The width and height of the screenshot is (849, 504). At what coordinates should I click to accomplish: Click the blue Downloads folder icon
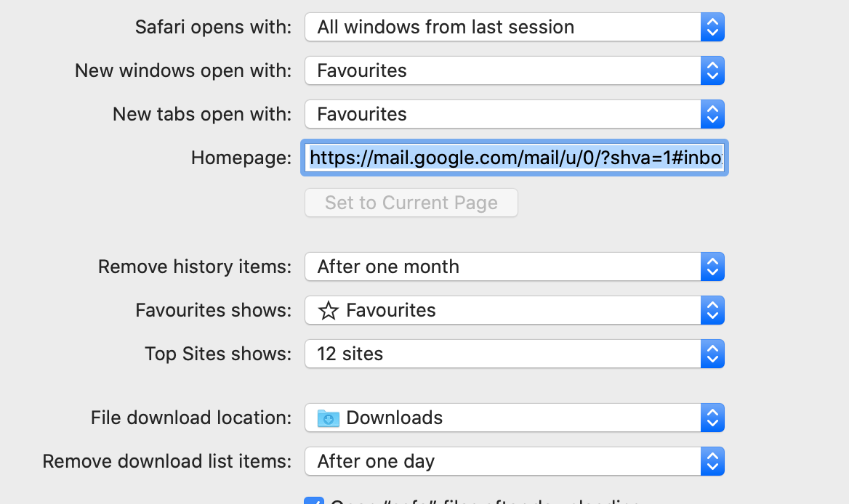tap(329, 418)
